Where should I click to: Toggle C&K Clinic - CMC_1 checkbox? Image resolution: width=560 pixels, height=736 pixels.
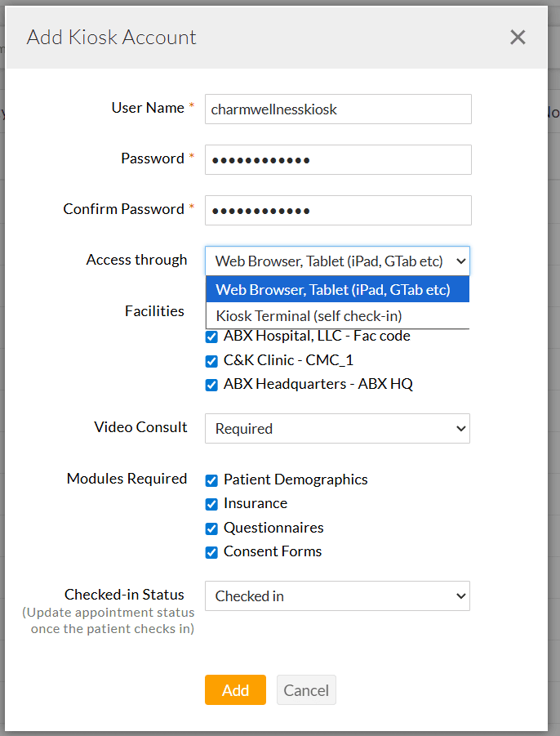click(212, 360)
